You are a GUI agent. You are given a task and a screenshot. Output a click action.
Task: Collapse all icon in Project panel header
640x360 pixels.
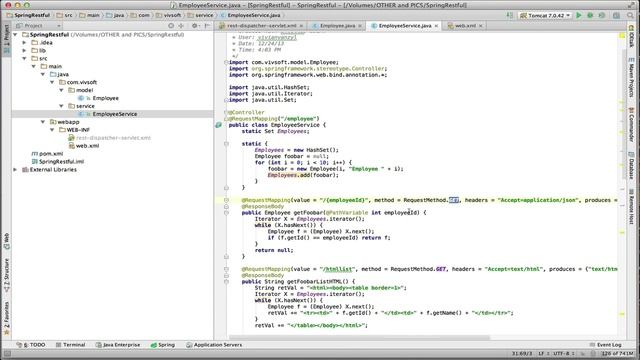181,26
